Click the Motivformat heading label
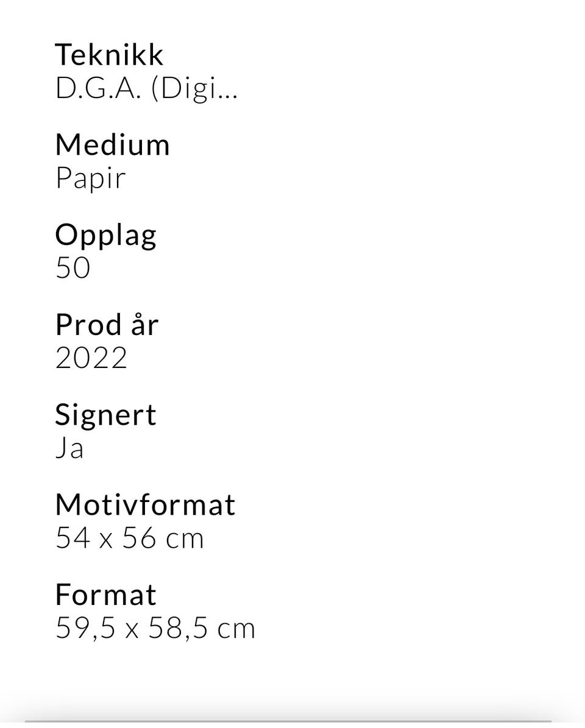 145,504
